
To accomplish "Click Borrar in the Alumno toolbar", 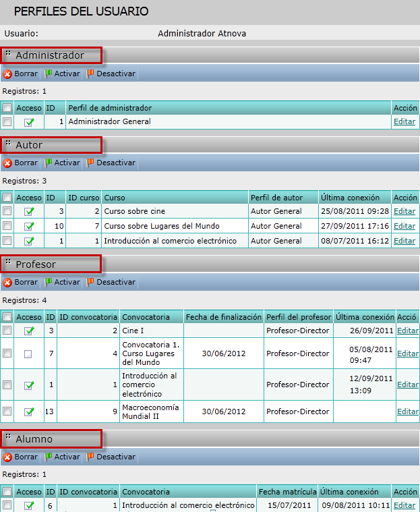I will point(20,457).
